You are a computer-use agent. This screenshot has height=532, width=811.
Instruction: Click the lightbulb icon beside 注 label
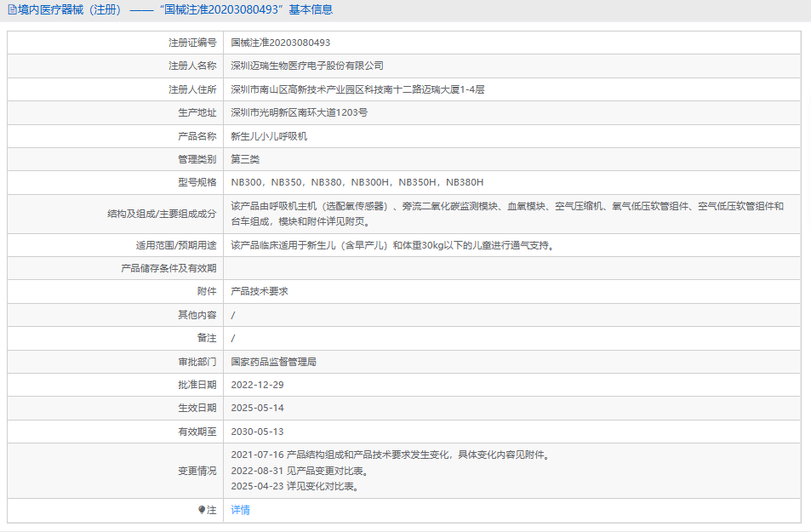coord(202,510)
